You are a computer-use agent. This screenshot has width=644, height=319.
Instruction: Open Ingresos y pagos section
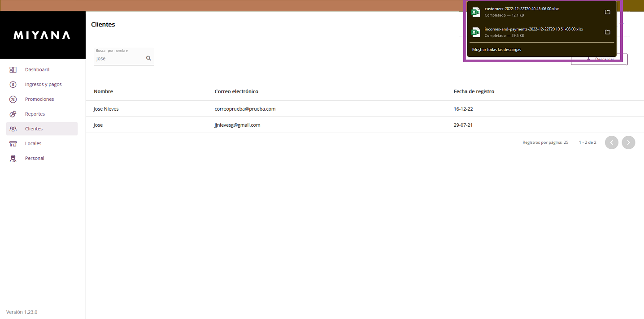pyautogui.click(x=42, y=84)
